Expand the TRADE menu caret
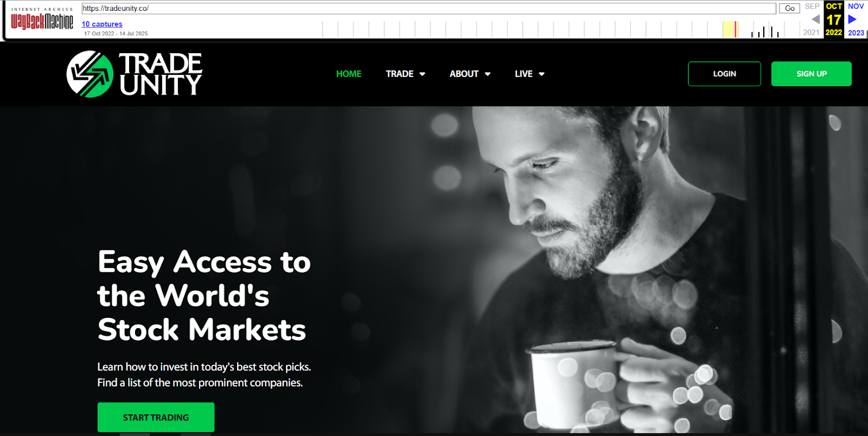 pyautogui.click(x=422, y=74)
